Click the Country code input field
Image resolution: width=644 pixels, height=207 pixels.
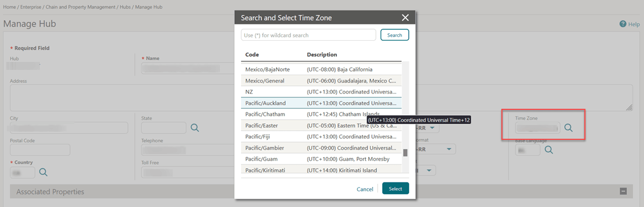click(22, 173)
